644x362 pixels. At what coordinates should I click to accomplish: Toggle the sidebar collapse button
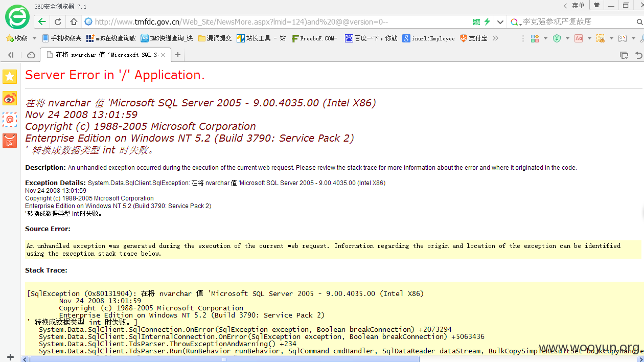[11, 55]
